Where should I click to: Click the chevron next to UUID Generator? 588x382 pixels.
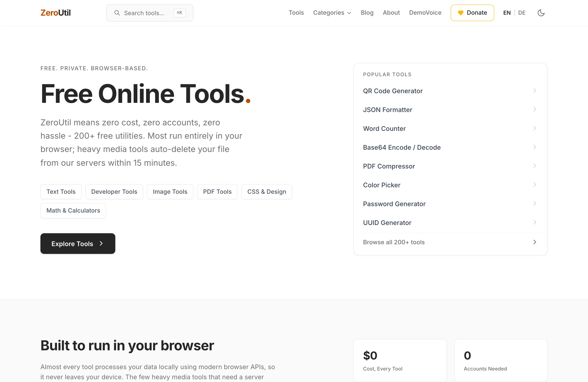click(535, 222)
